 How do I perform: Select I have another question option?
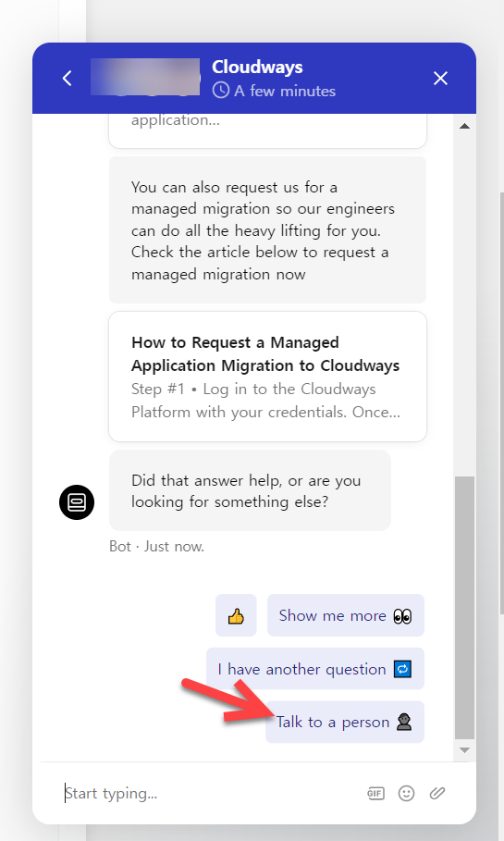coord(315,668)
